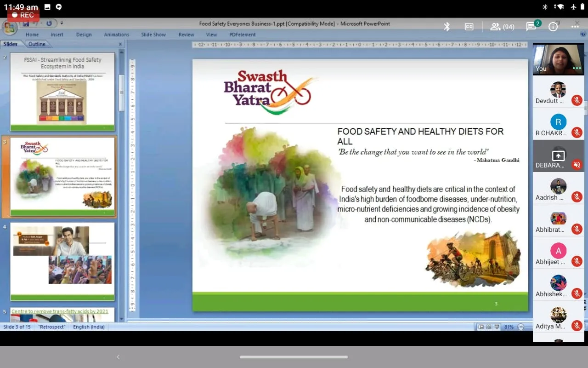Image resolution: width=588 pixels, height=368 pixels.
Task: Click the muted mic icon for Abhijeet
Action: (577, 261)
